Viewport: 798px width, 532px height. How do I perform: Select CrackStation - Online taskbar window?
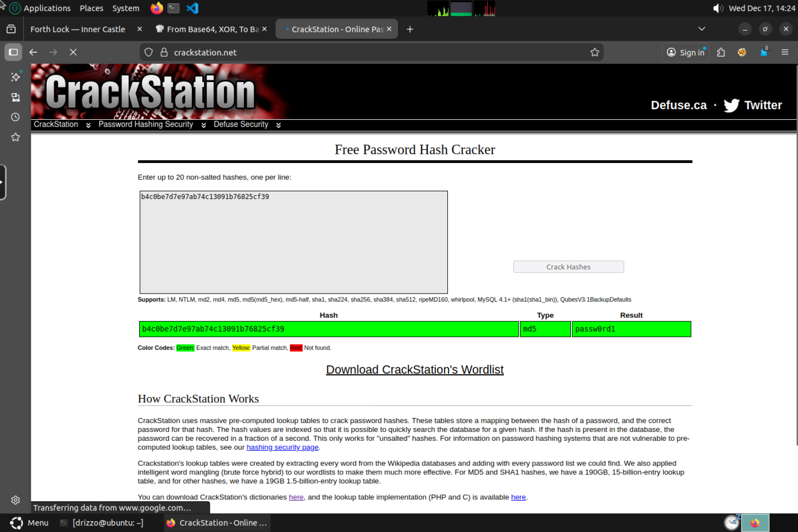tap(217, 522)
